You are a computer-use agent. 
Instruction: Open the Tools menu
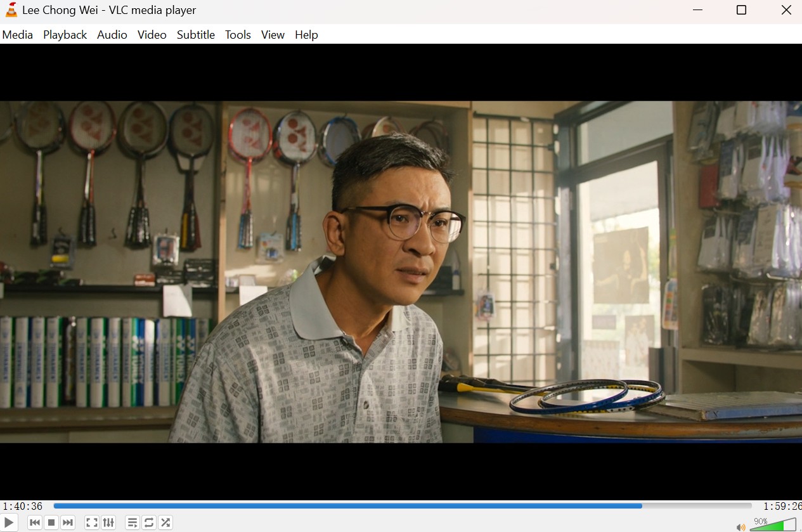[238, 35]
